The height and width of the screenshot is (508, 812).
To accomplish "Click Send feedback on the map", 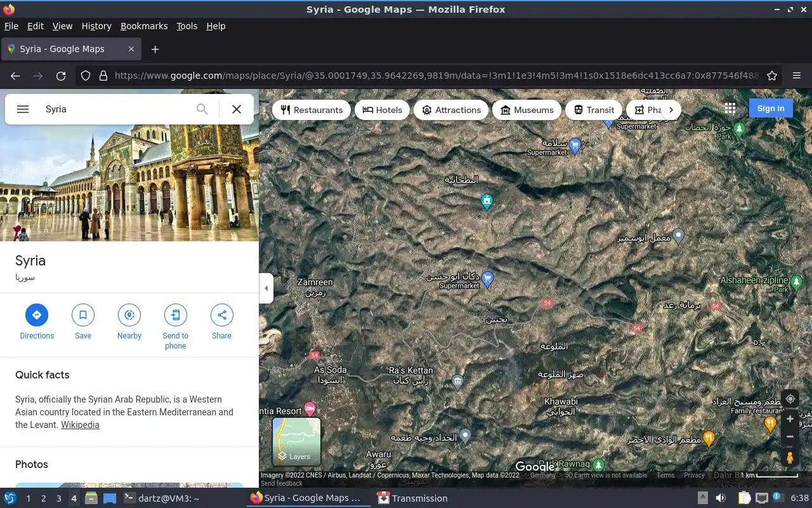I will (x=282, y=483).
